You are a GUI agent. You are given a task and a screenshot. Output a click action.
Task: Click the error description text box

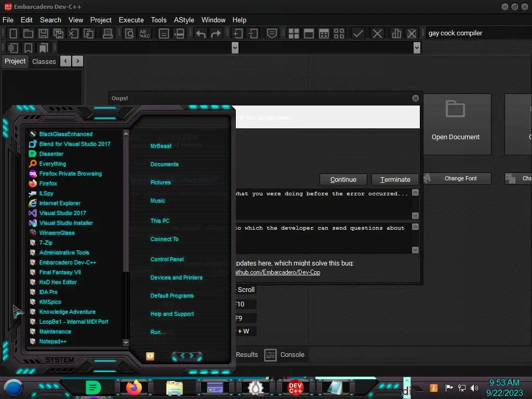323,204
